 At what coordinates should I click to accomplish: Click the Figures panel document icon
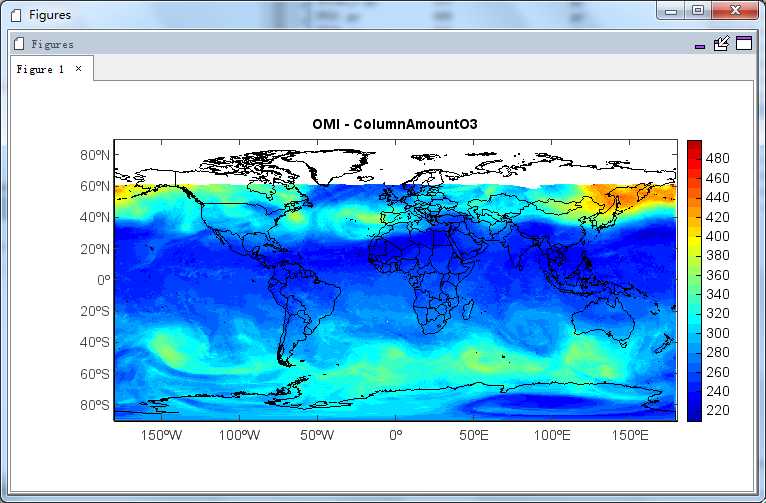point(19,43)
